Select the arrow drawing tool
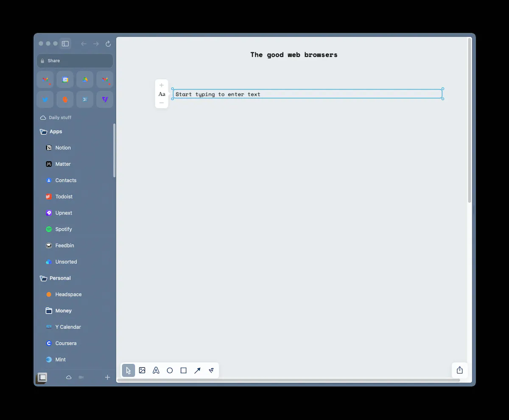Screen dimensions: 509x420 tap(197, 370)
